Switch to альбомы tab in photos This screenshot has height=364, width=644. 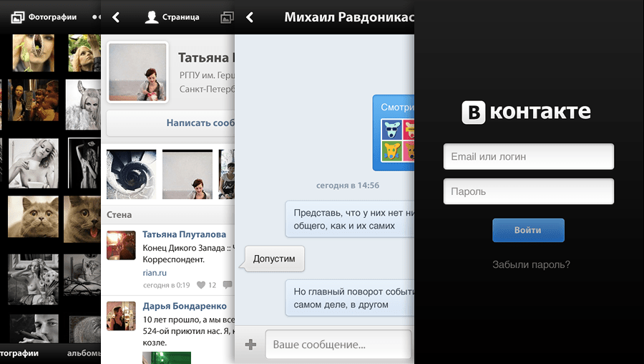coord(84,353)
